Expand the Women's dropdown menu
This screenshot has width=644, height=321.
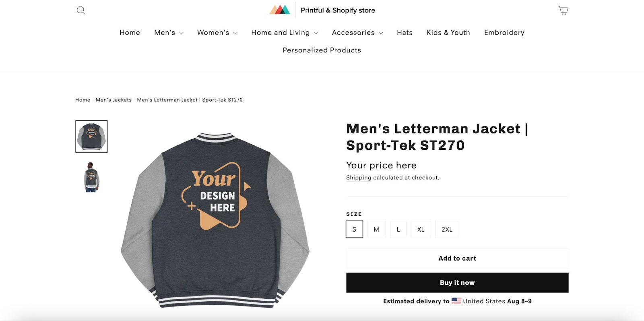pos(217,33)
